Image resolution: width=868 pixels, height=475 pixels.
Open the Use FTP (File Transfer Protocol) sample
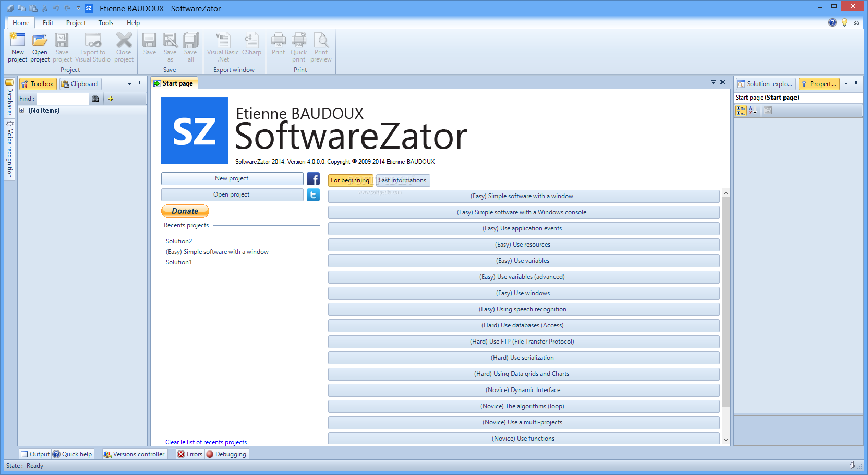(524, 342)
